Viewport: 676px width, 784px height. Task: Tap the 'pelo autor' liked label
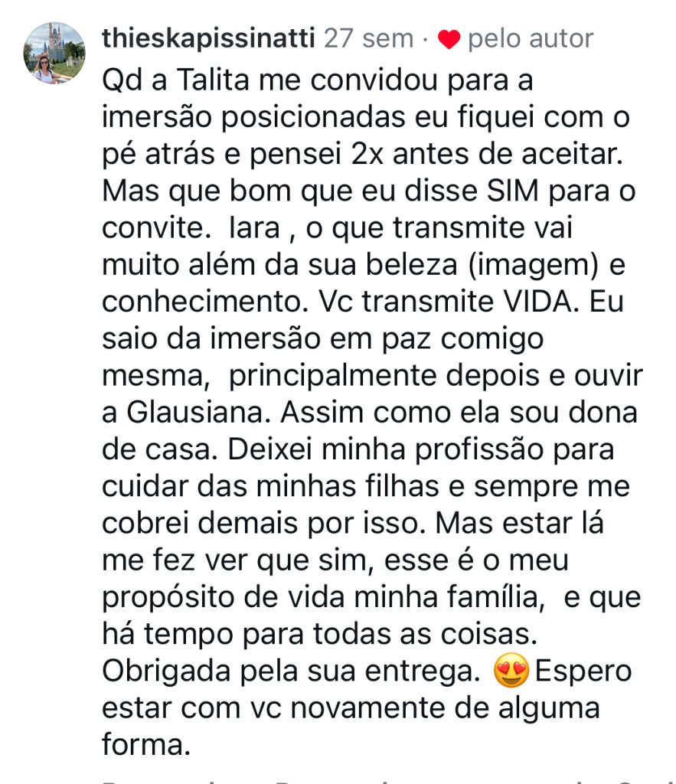530,39
